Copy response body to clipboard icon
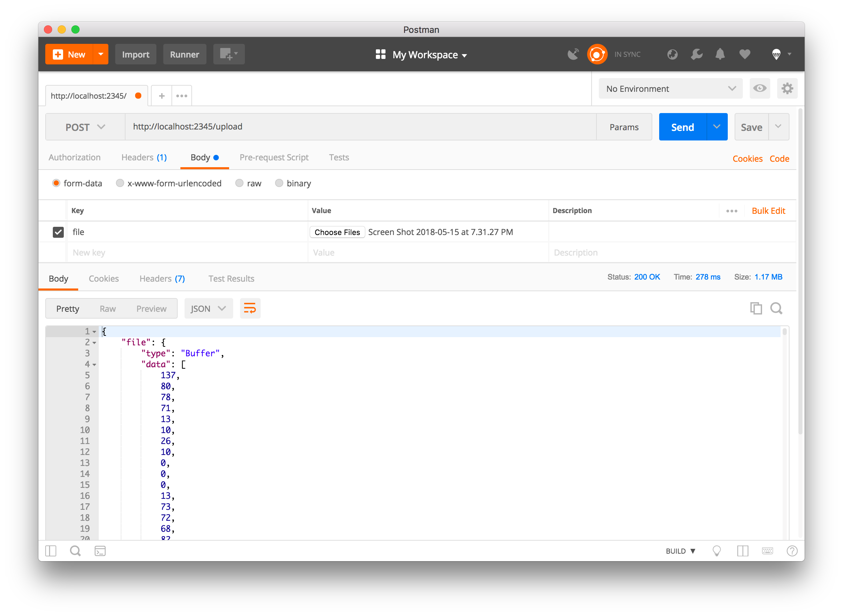 click(756, 308)
